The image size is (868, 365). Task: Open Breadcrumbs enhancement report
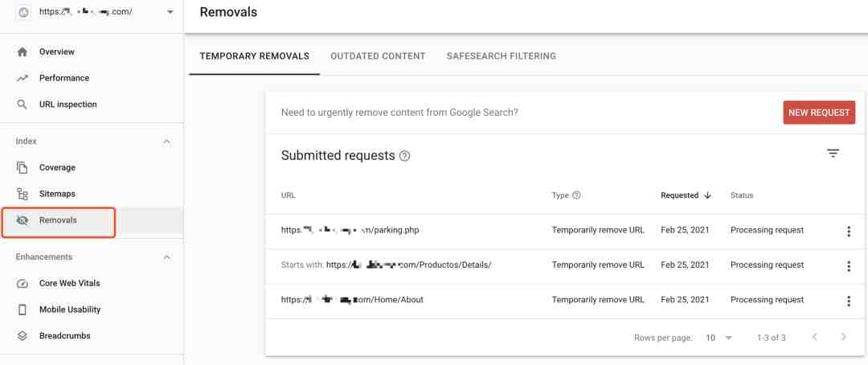coord(64,335)
